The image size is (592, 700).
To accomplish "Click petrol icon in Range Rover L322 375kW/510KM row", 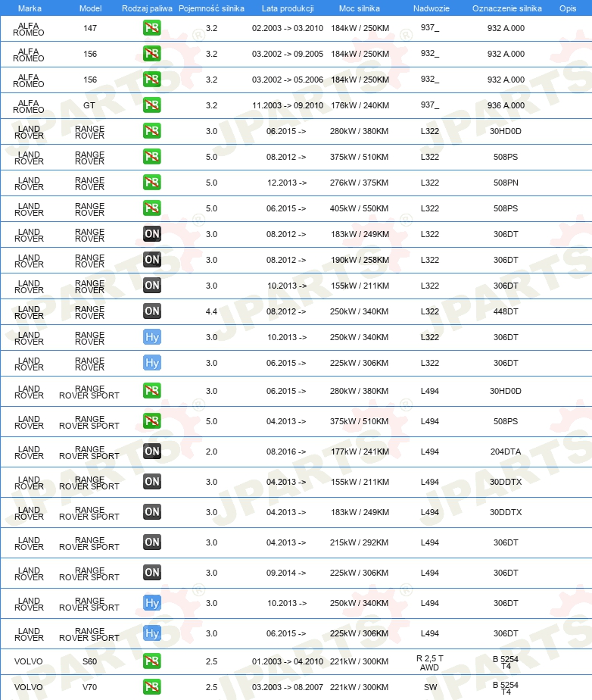I will [x=151, y=157].
